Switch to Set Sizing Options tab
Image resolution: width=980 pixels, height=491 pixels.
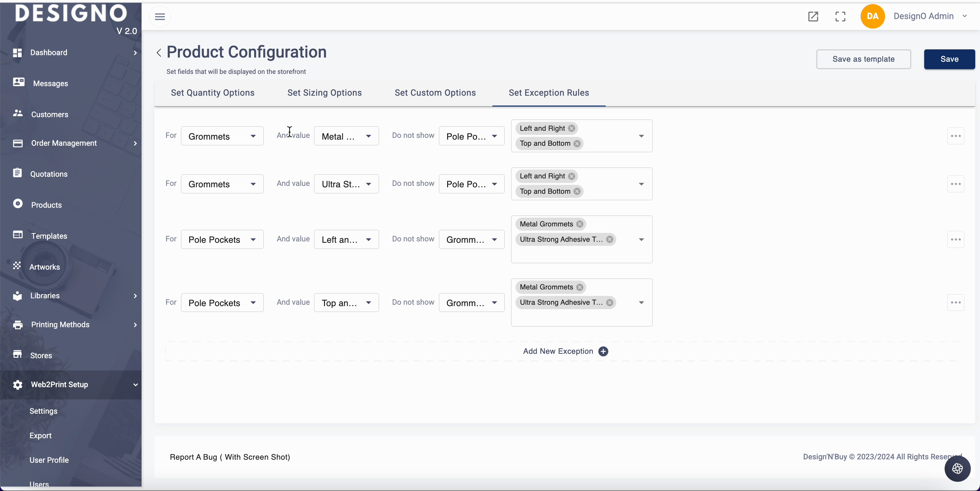tap(324, 93)
